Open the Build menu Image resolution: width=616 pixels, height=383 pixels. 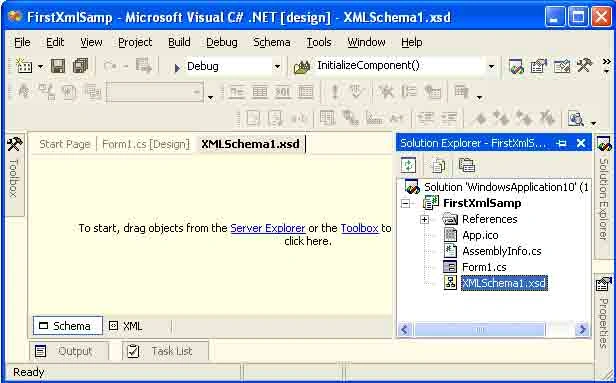click(179, 42)
